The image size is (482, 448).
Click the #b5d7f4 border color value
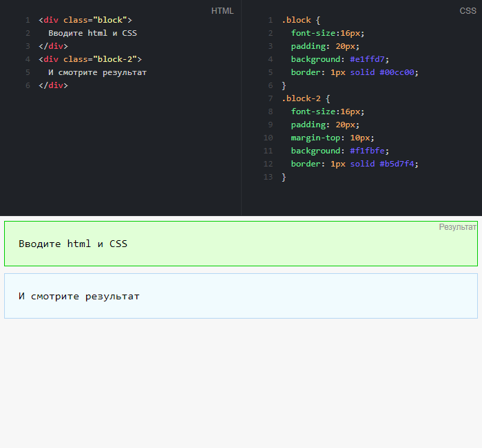pyautogui.click(x=398, y=164)
